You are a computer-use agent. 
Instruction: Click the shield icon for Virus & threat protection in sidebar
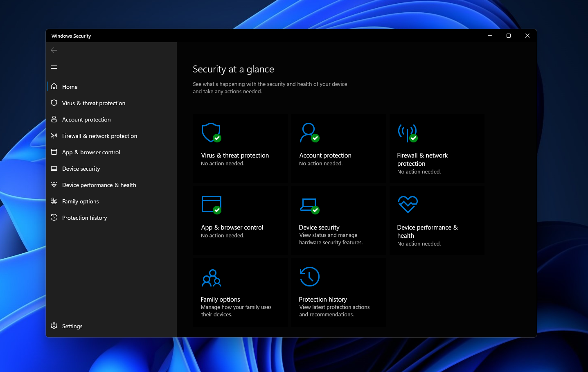point(54,103)
